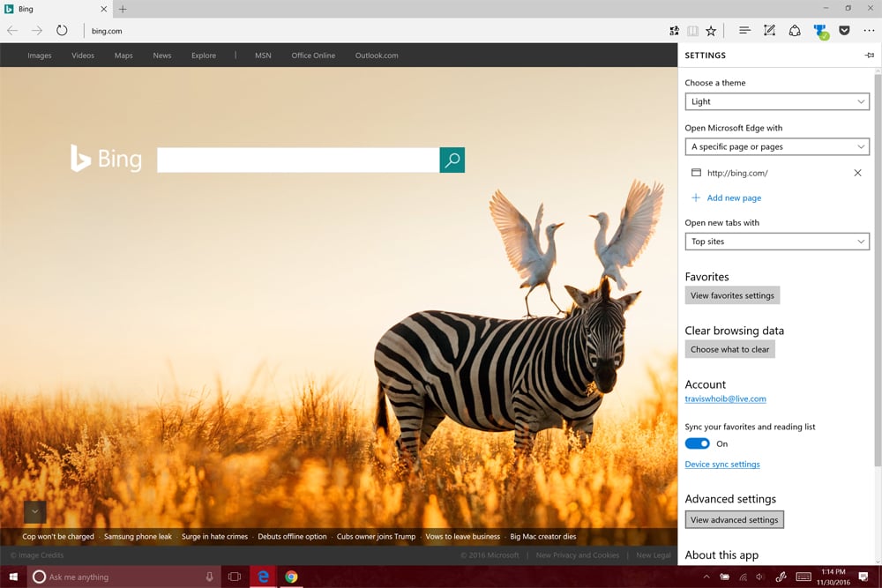Open the News section on Bing
Image resolution: width=882 pixels, height=588 pixels.
(x=161, y=55)
